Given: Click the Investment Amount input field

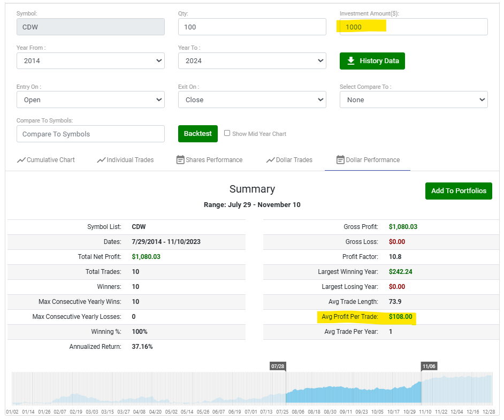Looking at the screenshot, I should [x=414, y=27].
